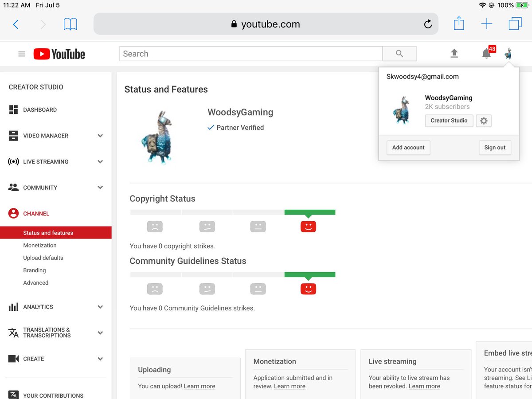Click the Creator Studio button

(x=449, y=121)
